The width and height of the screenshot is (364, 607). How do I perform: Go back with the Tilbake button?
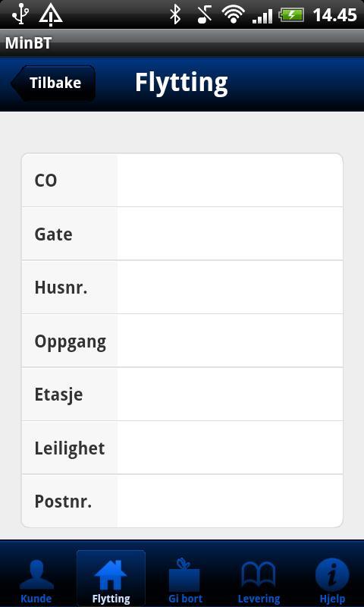pos(53,83)
